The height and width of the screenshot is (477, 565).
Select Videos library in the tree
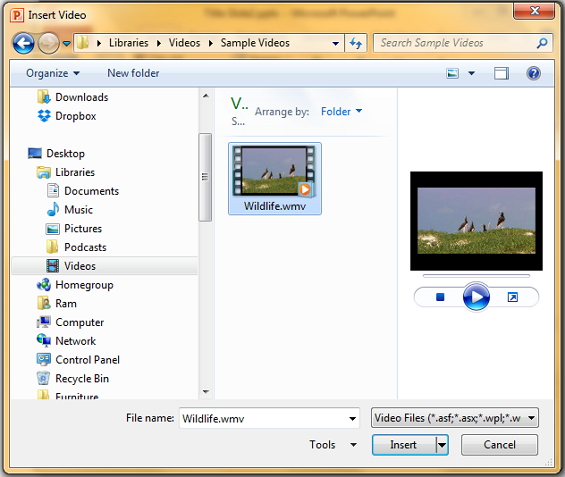tap(80, 266)
